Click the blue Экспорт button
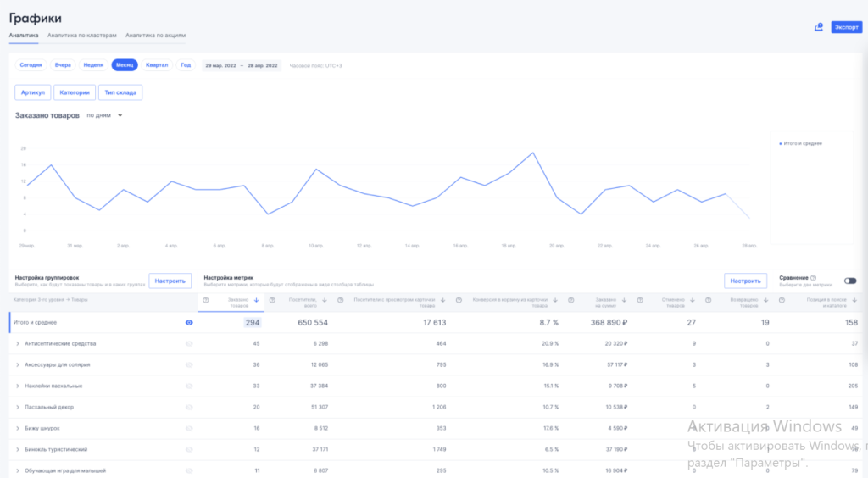 pos(846,27)
